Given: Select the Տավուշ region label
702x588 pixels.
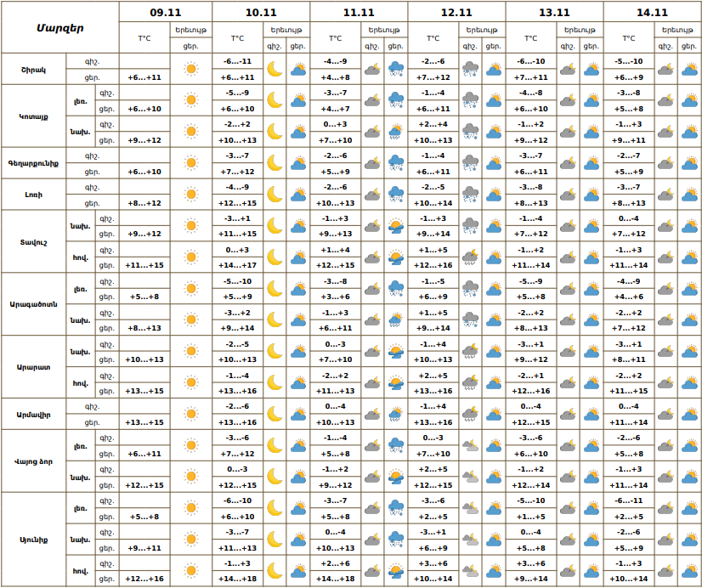Looking at the screenshot, I should pos(33,241).
